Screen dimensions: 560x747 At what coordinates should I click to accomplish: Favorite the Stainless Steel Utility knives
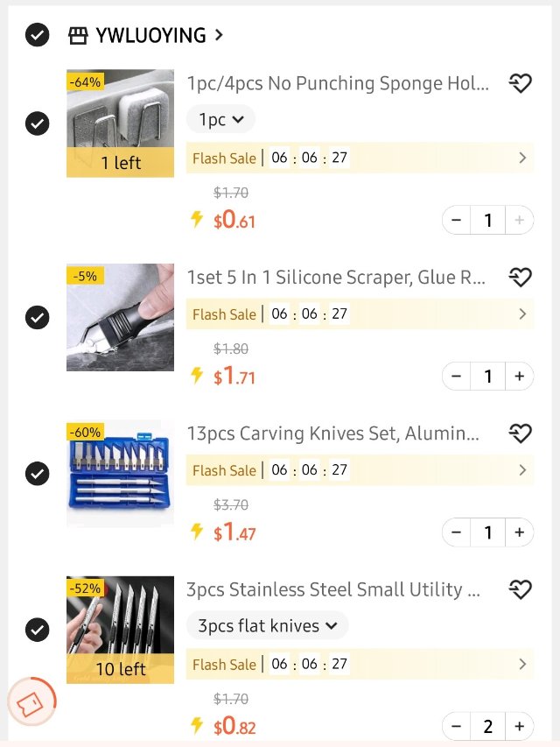(520, 589)
